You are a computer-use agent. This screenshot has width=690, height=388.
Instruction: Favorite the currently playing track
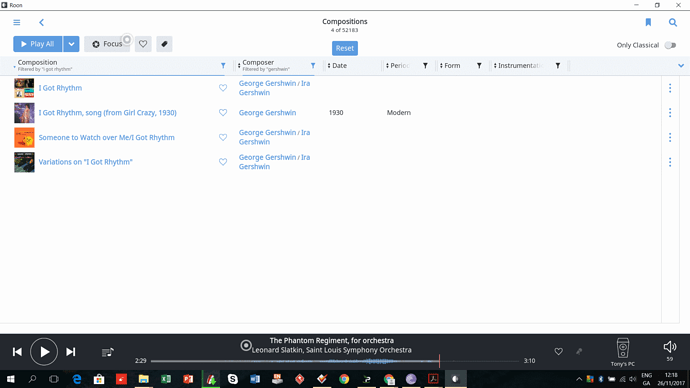(558, 351)
